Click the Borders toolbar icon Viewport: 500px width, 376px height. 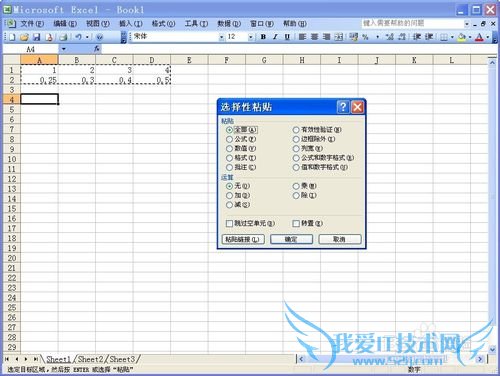click(x=444, y=37)
